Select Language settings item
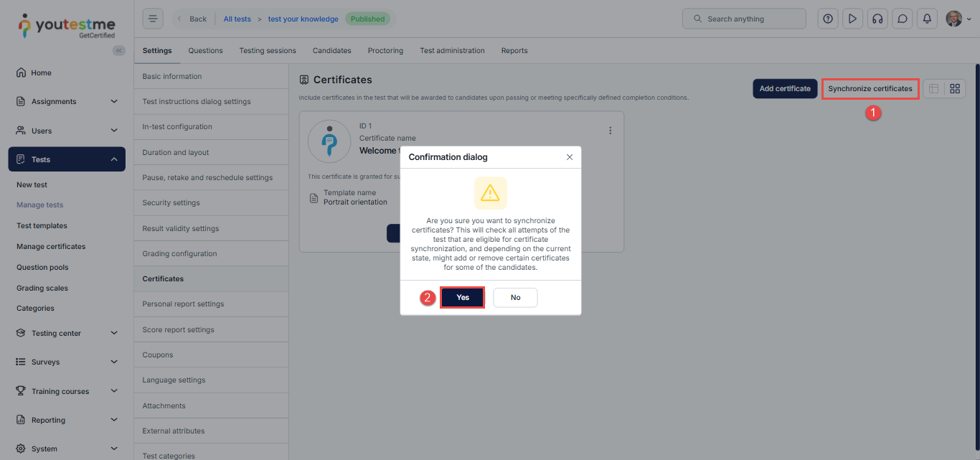The height and width of the screenshot is (460, 980). pos(211,380)
